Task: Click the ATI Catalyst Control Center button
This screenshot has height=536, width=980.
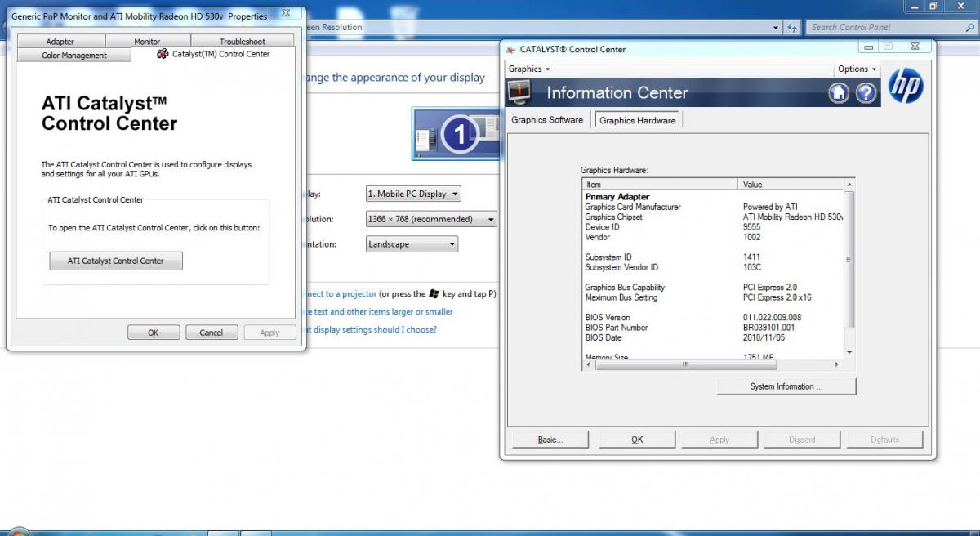Action: click(115, 261)
